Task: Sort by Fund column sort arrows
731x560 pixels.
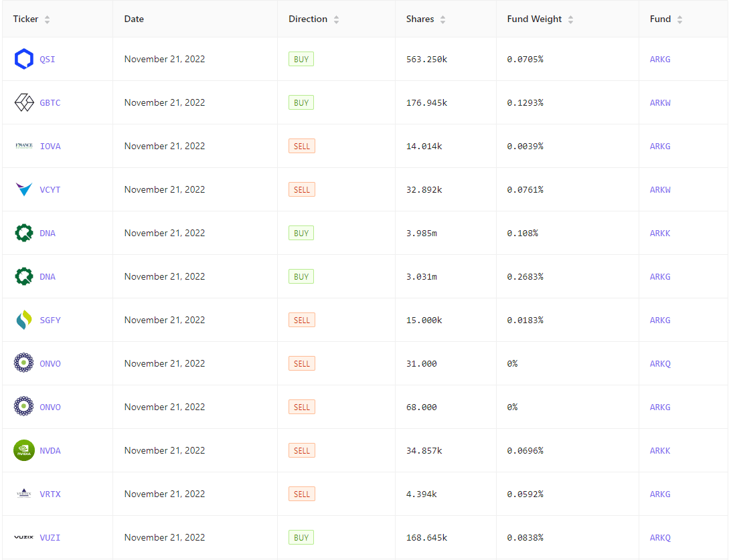Action: point(679,19)
